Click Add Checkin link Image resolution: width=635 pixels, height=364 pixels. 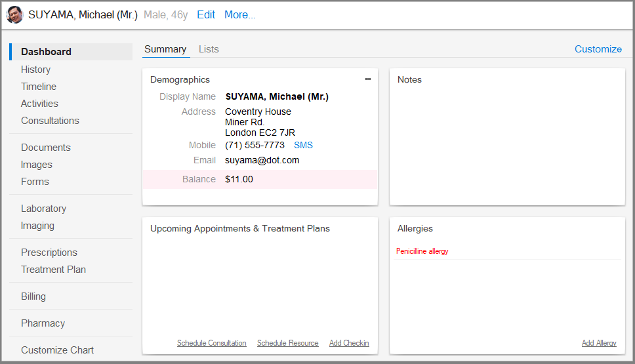[349, 343]
